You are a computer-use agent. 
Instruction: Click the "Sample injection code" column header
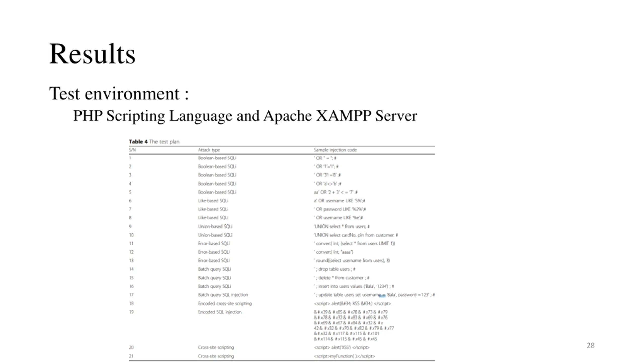tap(335, 150)
